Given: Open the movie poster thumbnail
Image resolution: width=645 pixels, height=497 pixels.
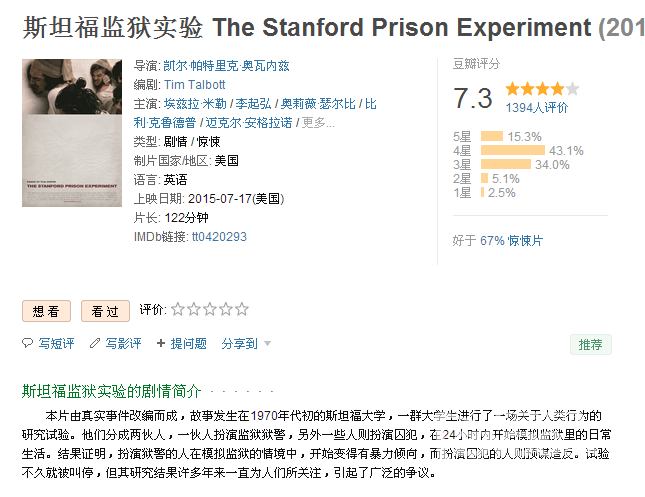Looking at the screenshot, I should click(72, 133).
